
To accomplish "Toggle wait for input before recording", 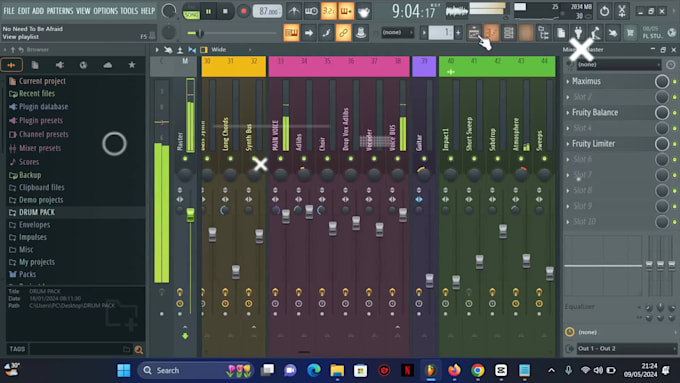I will pyautogui.click(x=311, y=11).
